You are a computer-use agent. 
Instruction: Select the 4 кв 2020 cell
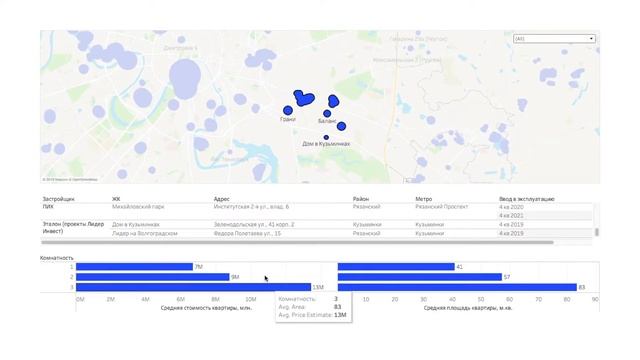[511, 207]
